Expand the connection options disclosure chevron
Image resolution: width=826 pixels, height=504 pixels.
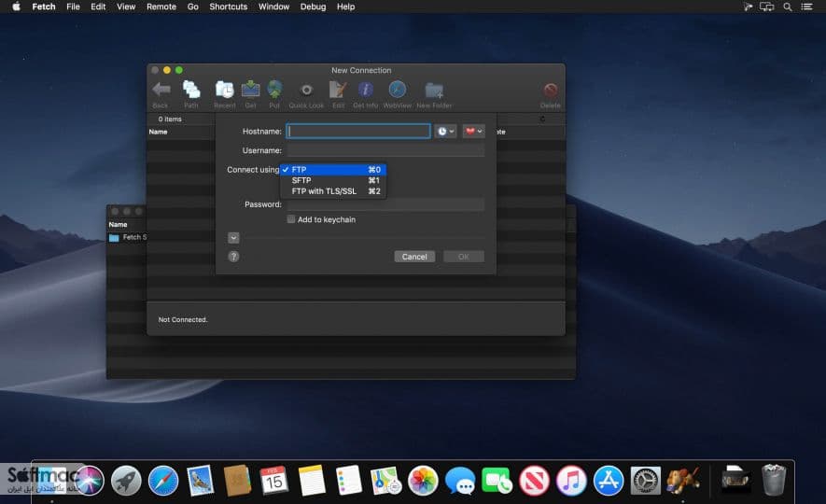pos(233,238)
